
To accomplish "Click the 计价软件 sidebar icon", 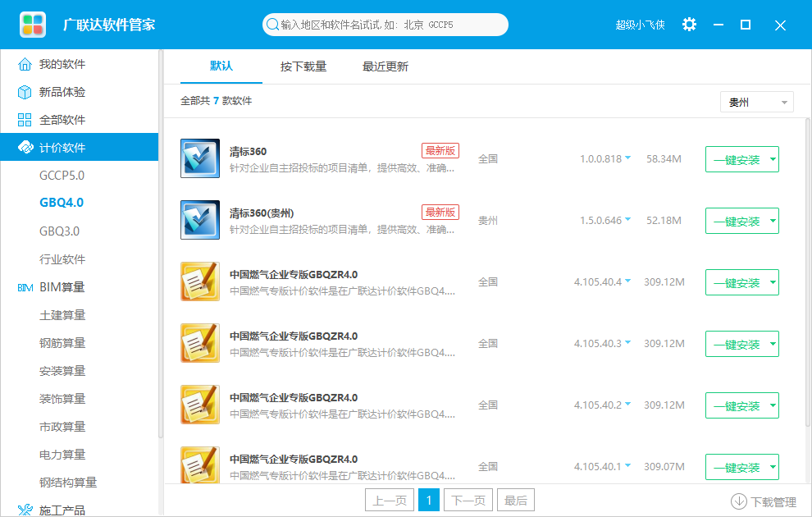I will pos(25,148).
